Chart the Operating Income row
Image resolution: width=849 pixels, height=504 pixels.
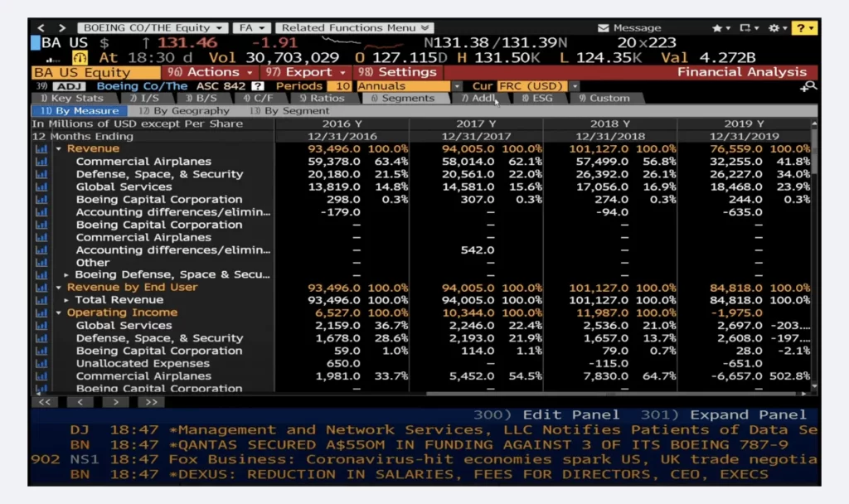pos(41,313)
